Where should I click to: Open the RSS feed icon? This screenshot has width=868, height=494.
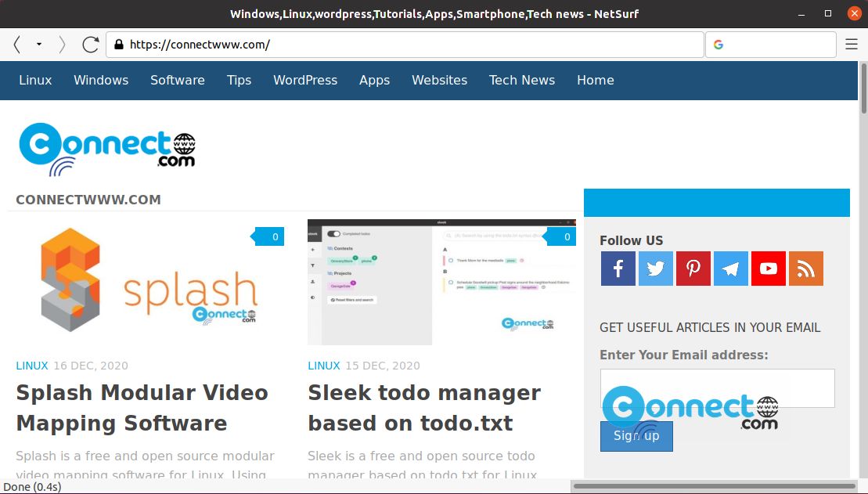click(x=806, y=269)
